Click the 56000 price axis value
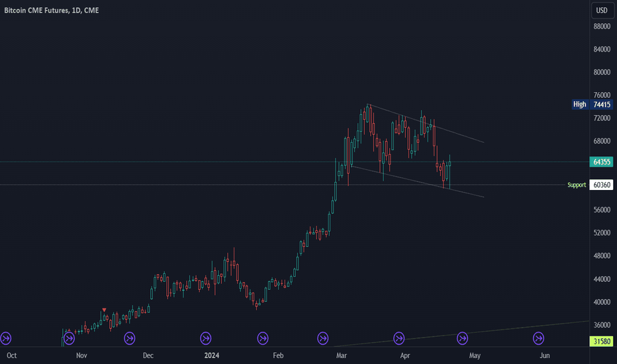 602,210
